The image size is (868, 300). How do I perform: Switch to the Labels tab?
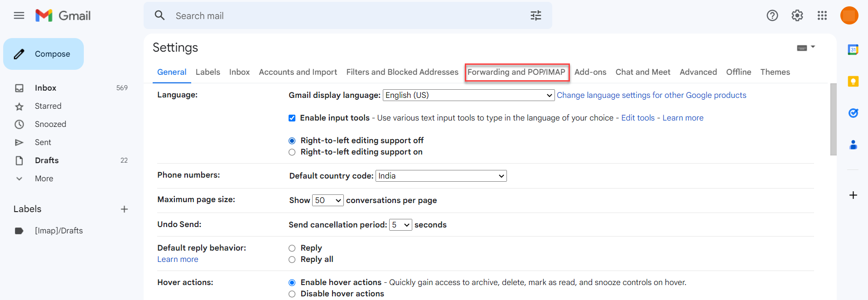pyautogui.click(x=208, y=72)
